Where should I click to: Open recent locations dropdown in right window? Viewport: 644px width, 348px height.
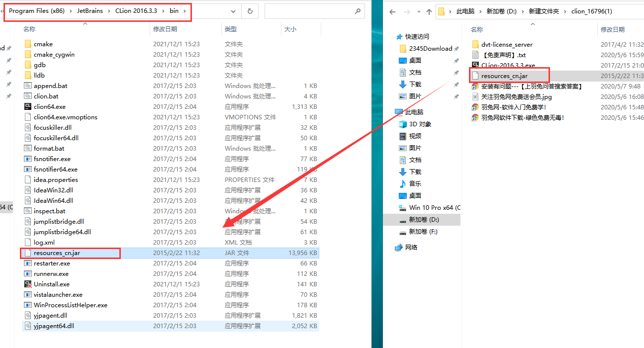click(x=418, y=12)
